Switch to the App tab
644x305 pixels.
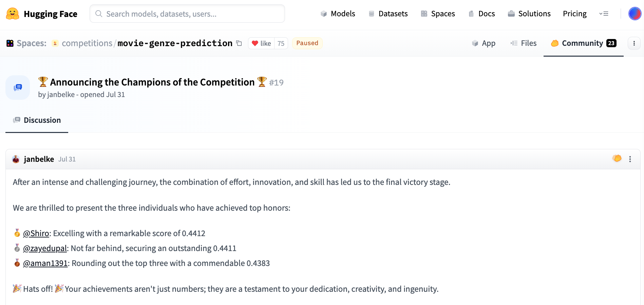point(484,43)
